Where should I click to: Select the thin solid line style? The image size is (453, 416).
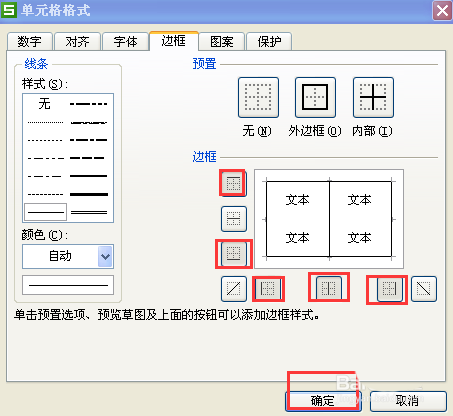(46, 212)
